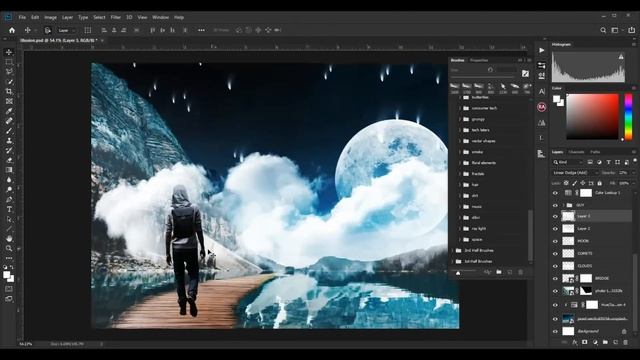This screenshot has height=360, width=640.
Task: Click the Opacity value field in Layers
Action: coord(624,173)
